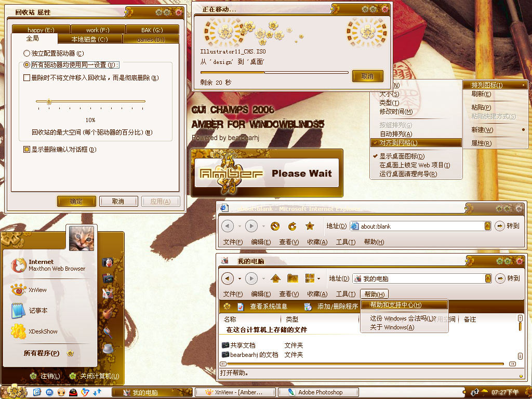Click the flower Start button on the taskbar
532x399 pixels.
pyautogui.click(x=16, y=392)
